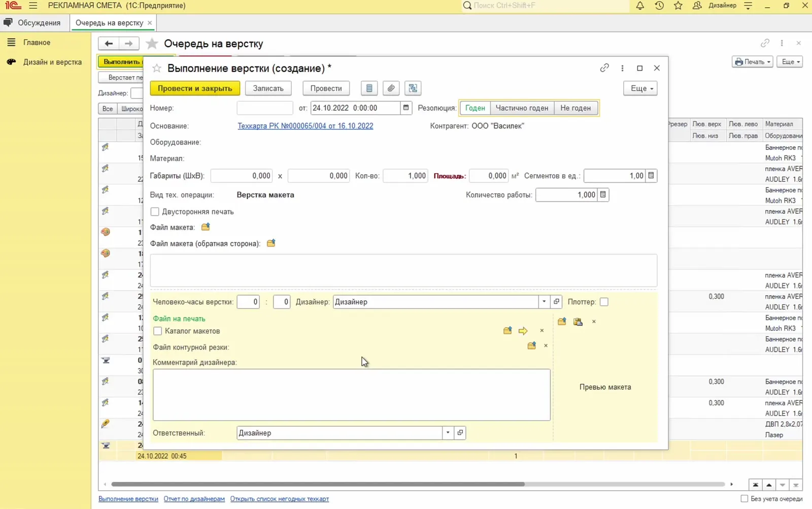The height and width of the screenshot is (509, 812).
Task: Expand the Дизайнер field dropdown arrow
Action: [544, 302]
